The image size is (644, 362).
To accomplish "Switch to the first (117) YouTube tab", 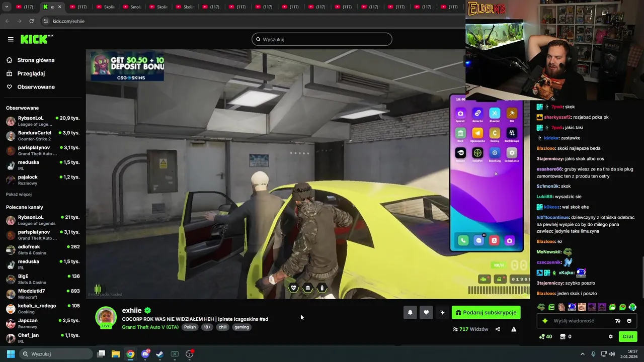I will coord(25,7).
